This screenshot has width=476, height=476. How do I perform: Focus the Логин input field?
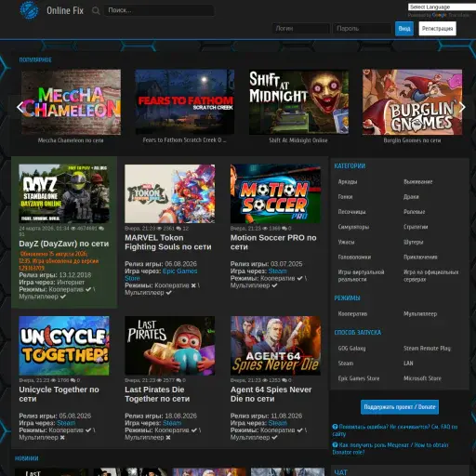coord(300,29)
